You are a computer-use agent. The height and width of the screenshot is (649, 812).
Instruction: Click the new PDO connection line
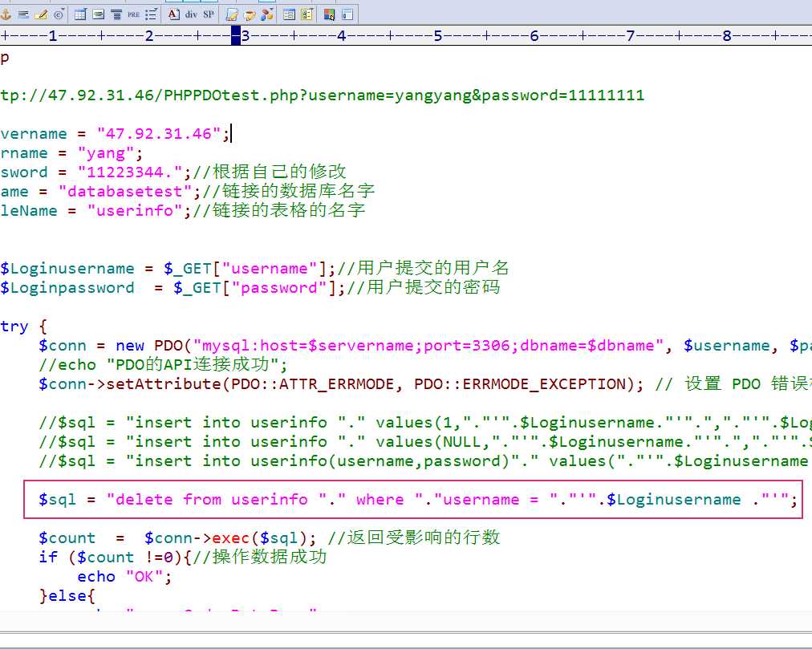pyautogui.click(x=425, y=346)
